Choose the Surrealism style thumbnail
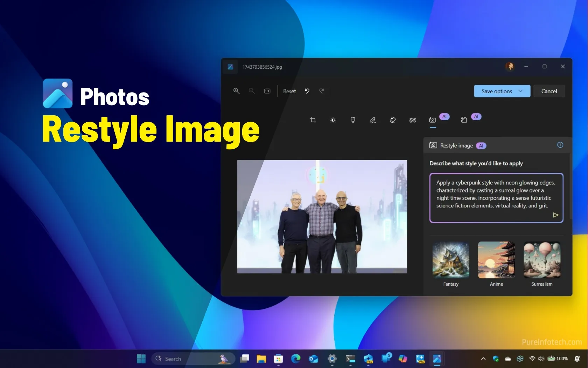The height and width of the screenshot is (368, 588). tap(542, 260)
